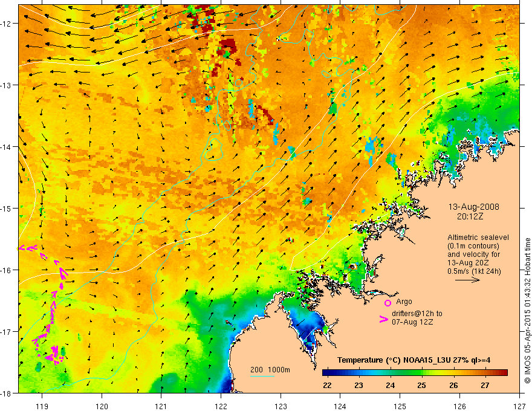Click the longitude axis label '126'
The width and height of the screenshot is (532, 411).
[x=459, y=406]
